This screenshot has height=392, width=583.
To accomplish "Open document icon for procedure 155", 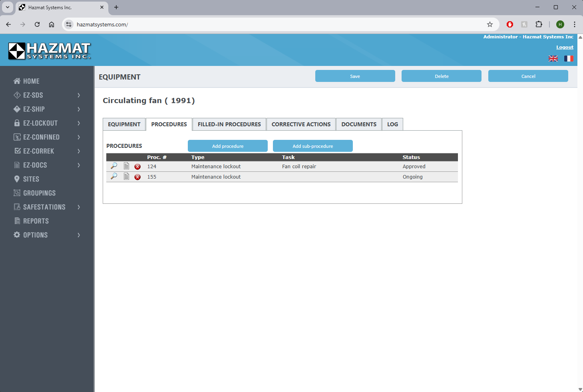I will click(x=126, y=177).
